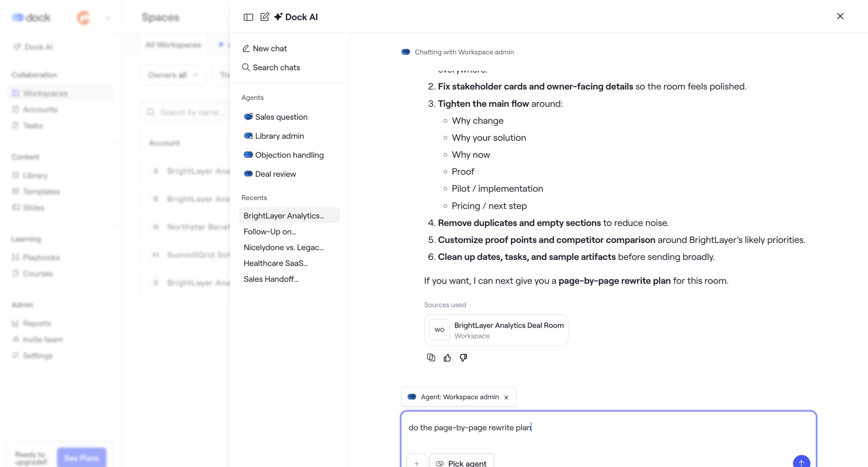Click the WO workspace badge on source card
This screenshot has width=868, height=467.
point(439,330)
